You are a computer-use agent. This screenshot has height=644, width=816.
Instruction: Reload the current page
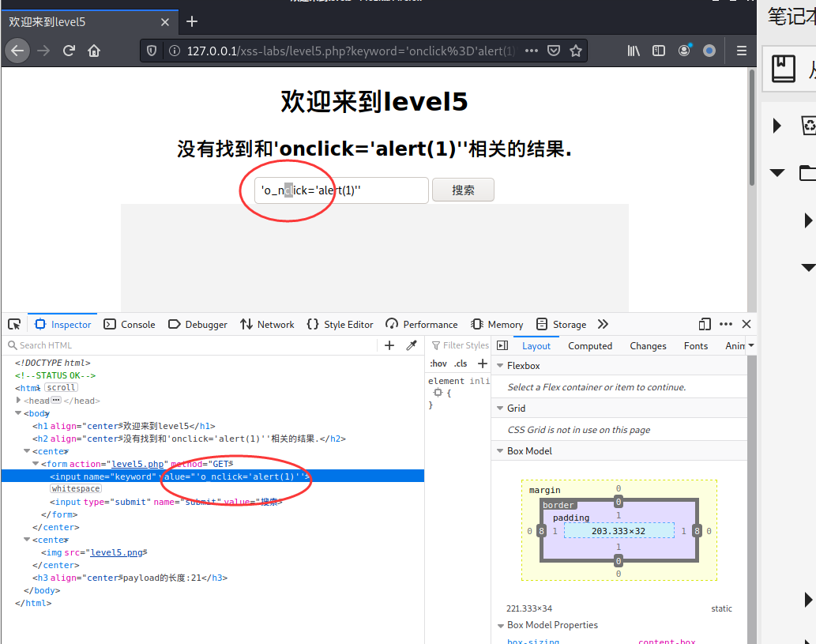pos(69,50)
